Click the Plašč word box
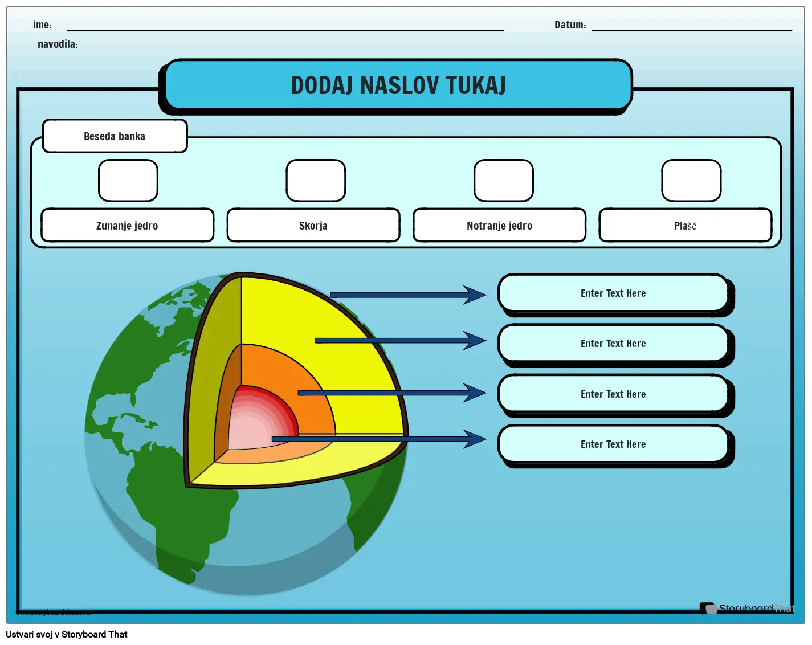812x645 pixels. (x=685, y=226)
